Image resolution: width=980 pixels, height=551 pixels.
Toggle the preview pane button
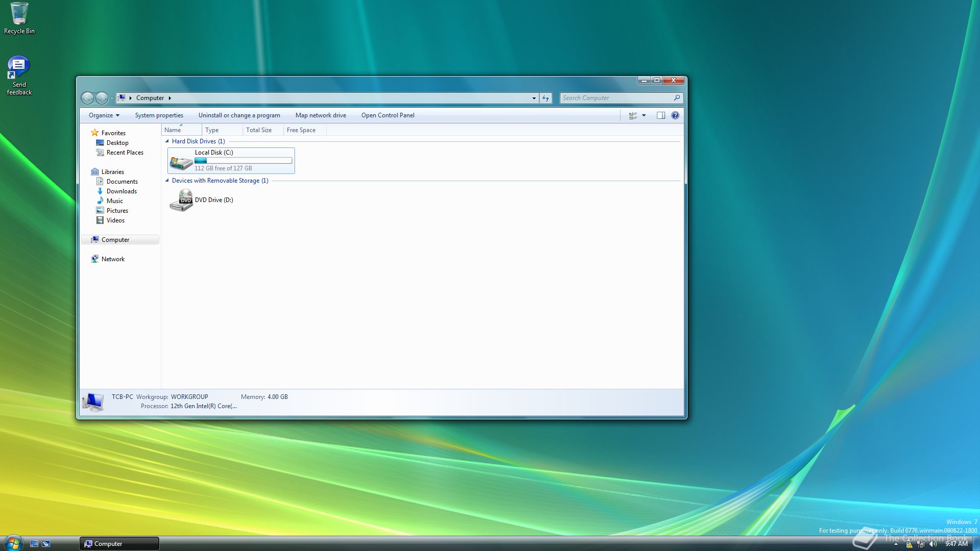click(661, 115)
